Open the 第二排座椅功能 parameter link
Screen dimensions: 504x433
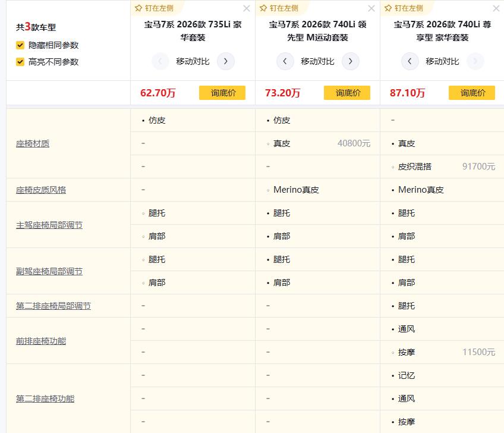pyautogui.click(x=45, y=399)
